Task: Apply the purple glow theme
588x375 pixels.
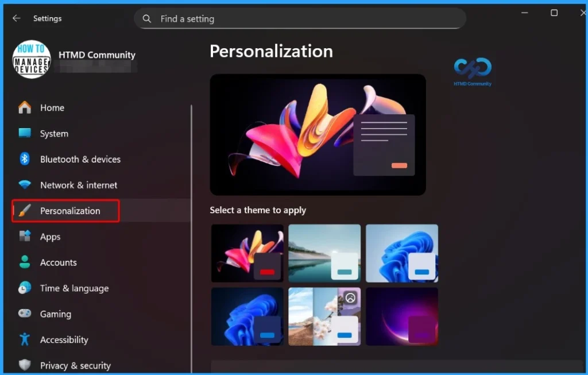Action: click(402, 316)
